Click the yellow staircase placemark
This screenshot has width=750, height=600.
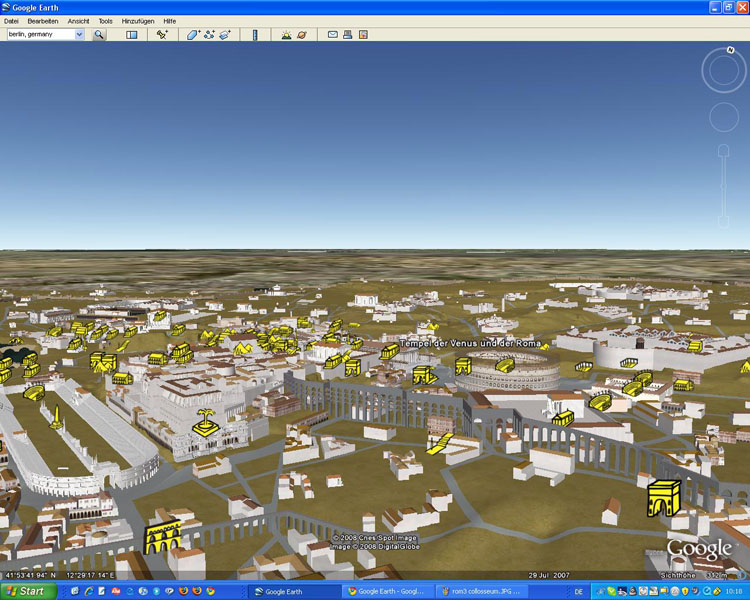pos(440,444)
